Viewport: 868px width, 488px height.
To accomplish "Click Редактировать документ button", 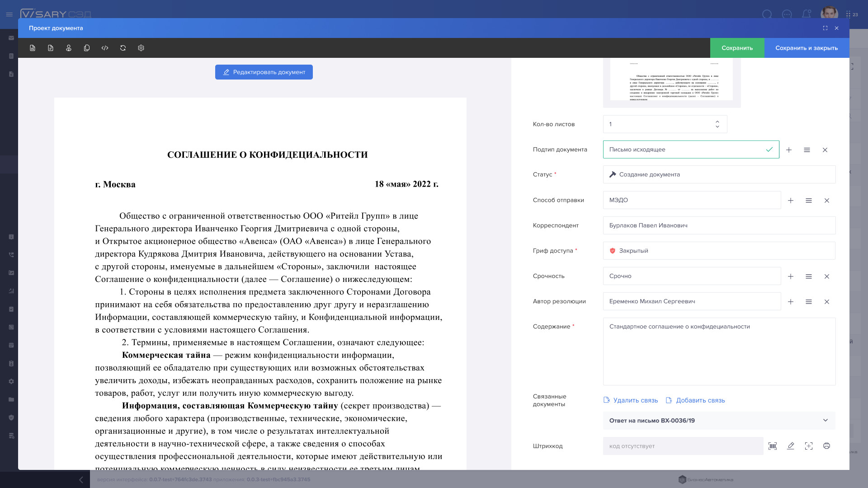I will point(264,72).
